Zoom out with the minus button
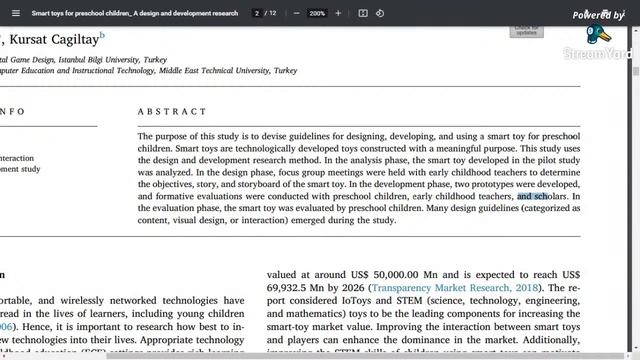This screenshot has width=640, height=360. (x=297, y=13)
